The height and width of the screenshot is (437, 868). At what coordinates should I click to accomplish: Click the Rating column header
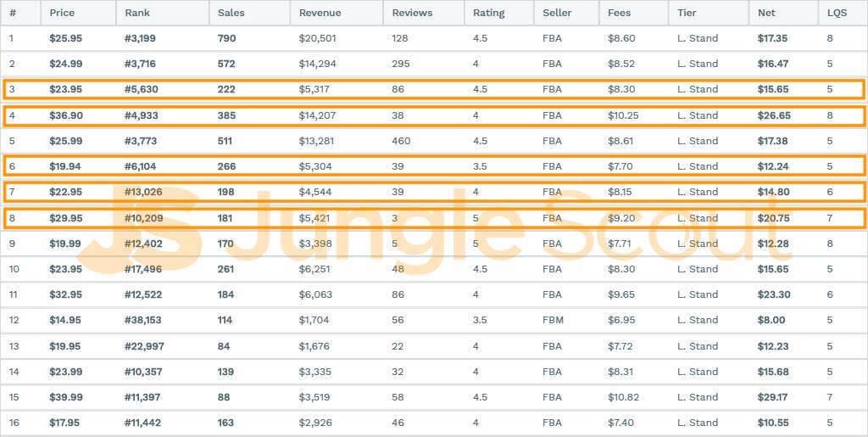[x=489, y=13]
